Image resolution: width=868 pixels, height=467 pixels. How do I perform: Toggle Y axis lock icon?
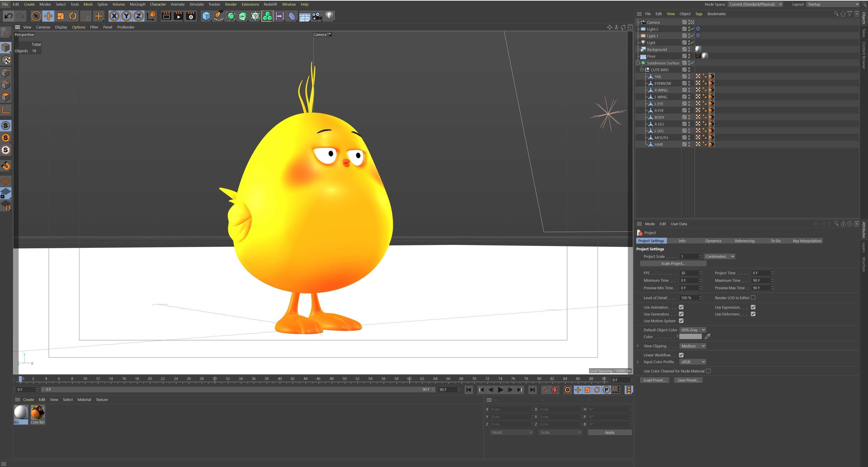[126, 16]
